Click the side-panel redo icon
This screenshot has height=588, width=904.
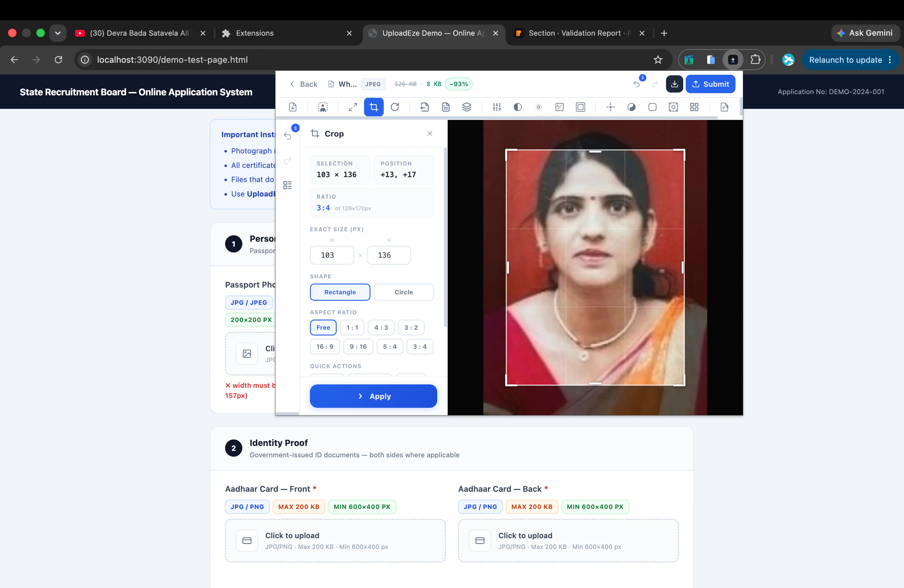(x=287, y=161)
